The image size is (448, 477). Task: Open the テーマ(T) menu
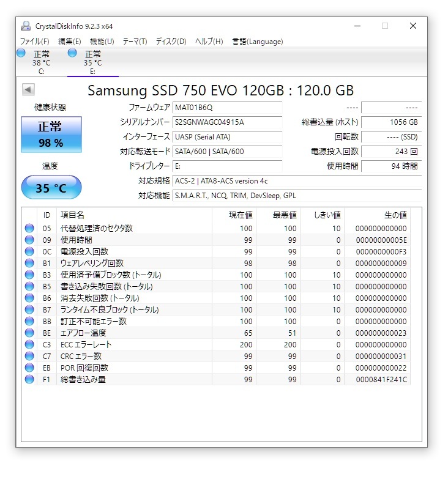point(135,42)
